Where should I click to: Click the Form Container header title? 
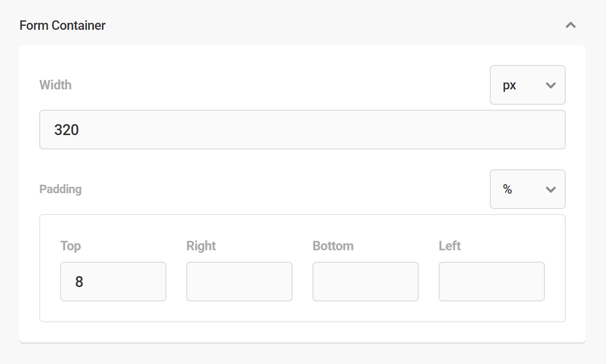tap(62, 25)
